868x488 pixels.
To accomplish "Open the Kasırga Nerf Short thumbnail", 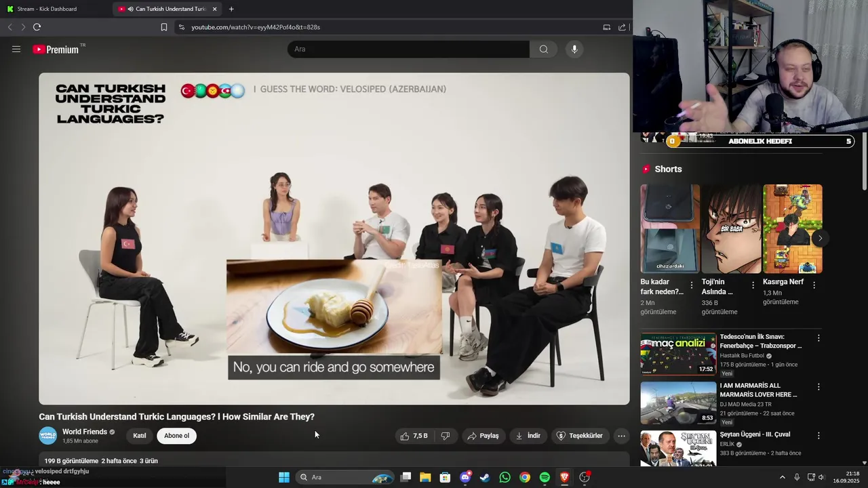I will tap(792, 228).
